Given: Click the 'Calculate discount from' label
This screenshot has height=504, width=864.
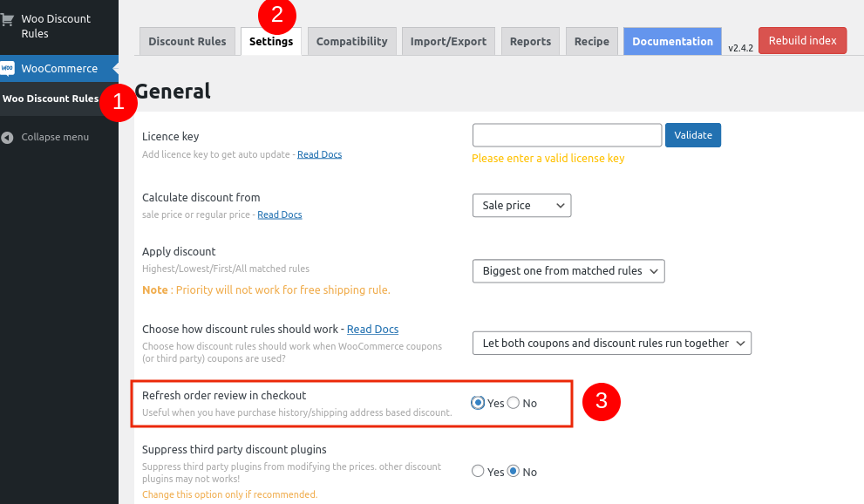Looking at the screenshot, I should [201, 197].
